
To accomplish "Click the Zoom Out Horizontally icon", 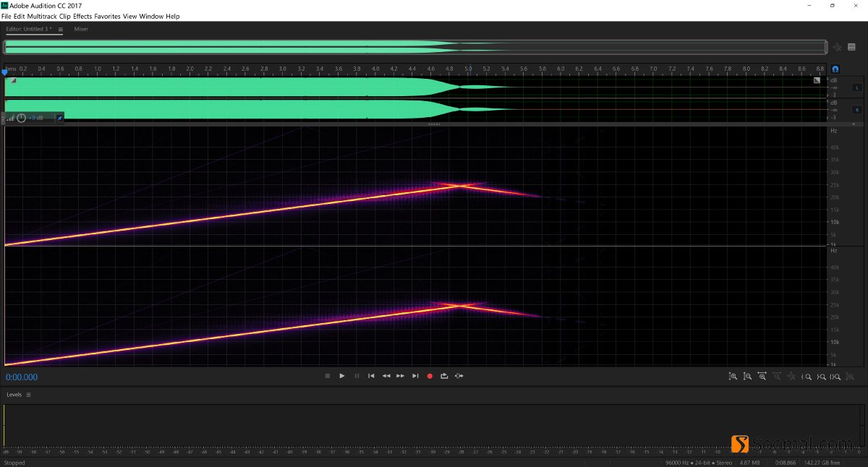I will tap(776, 376).
